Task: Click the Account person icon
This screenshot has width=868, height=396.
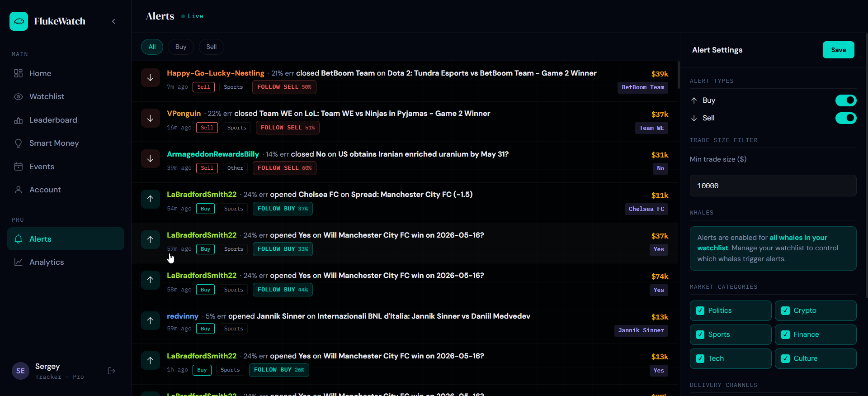Action: [19, 190]
